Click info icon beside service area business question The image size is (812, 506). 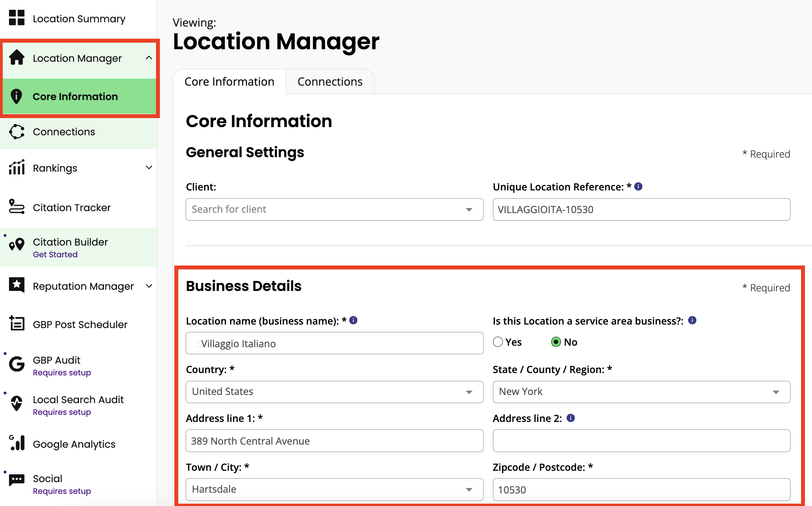pos(692,320)
